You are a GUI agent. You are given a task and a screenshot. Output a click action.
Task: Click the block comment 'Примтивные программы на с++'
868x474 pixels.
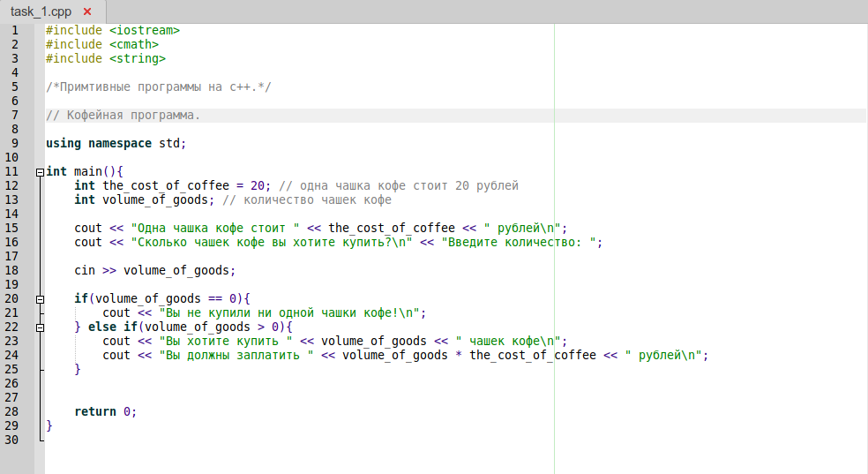(159, 87)
